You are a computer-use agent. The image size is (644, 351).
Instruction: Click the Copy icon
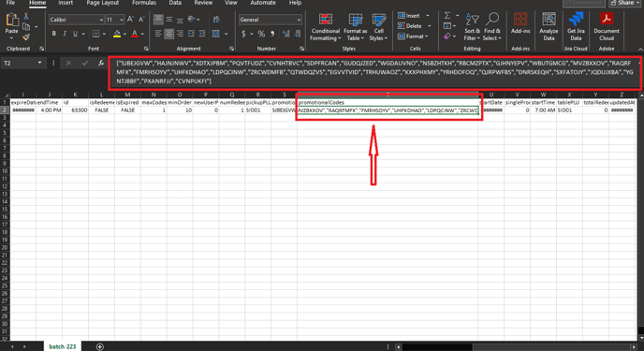pos(26,27)
